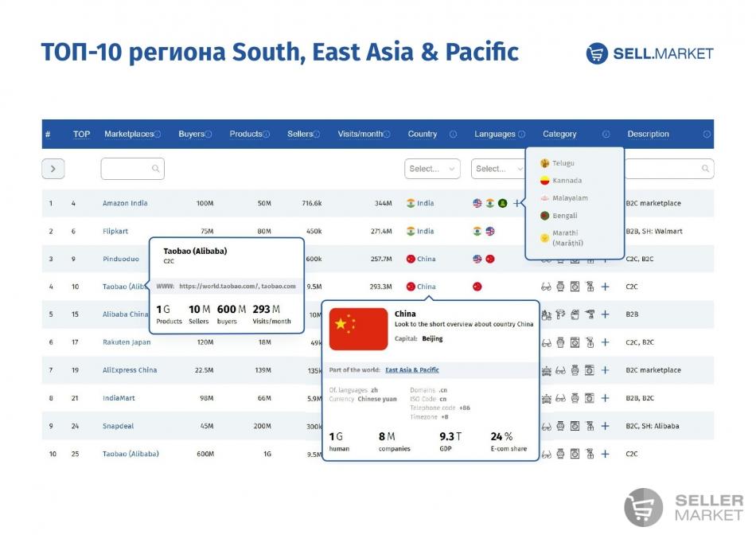Screen dimensions: 756x535
Task: Open the AliExpress China marketplace link
Action: 130,370
